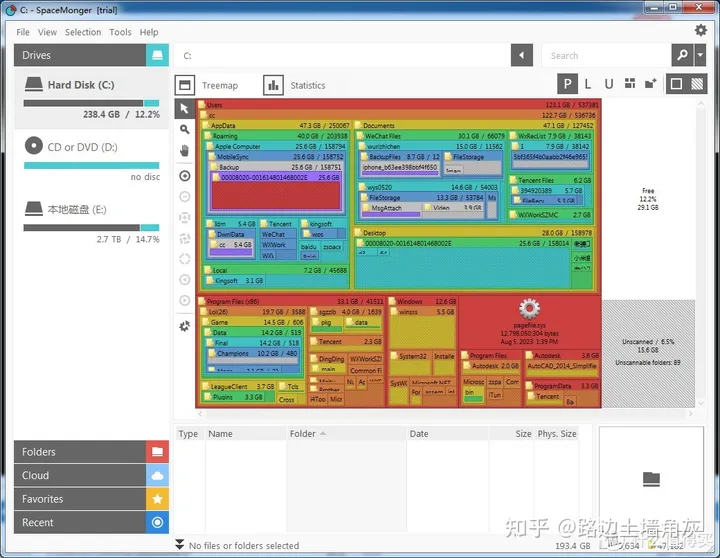Screen dimensions: 720x558
Task: Sort by the Folder column header
Action: click(x=346, y=434)
